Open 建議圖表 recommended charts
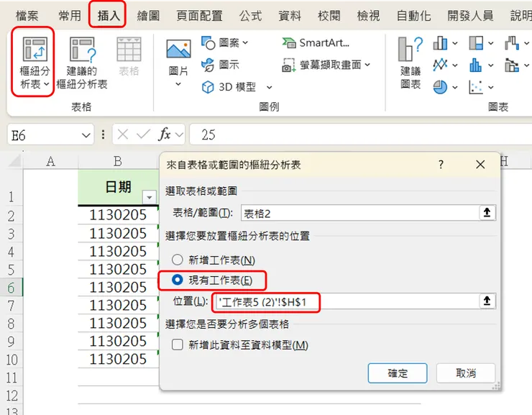This screenshot has width=532, height=415. point(411,63)
